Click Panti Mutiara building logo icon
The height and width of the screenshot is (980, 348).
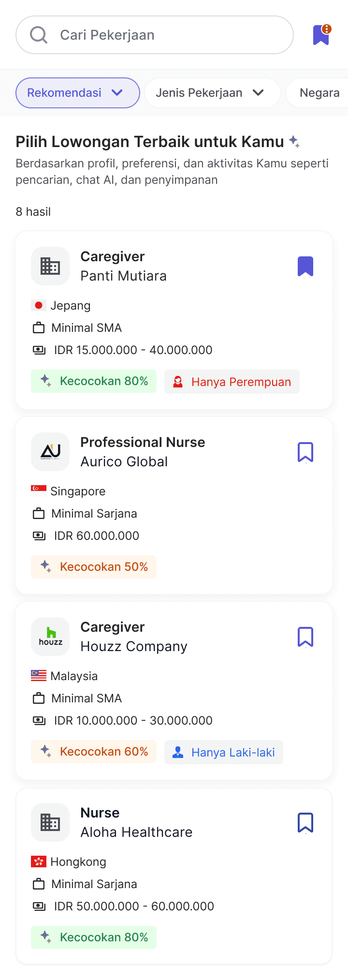click(x=50, y=266)
